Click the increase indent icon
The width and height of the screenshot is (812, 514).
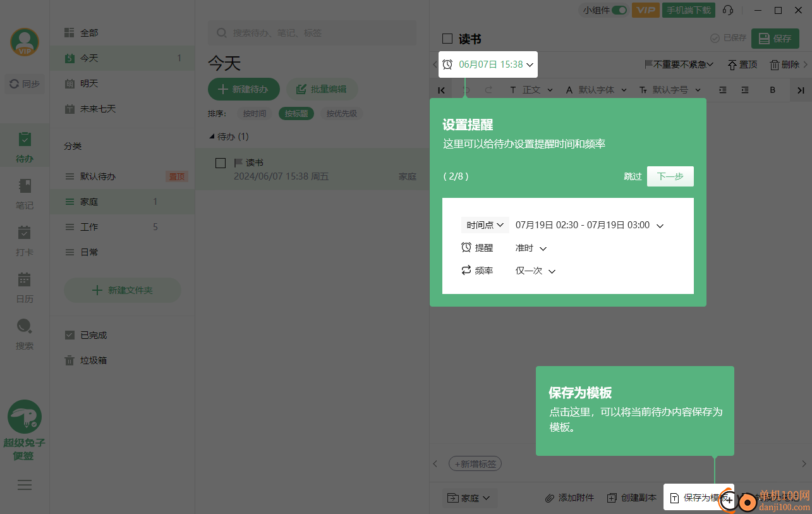[723, 90]
